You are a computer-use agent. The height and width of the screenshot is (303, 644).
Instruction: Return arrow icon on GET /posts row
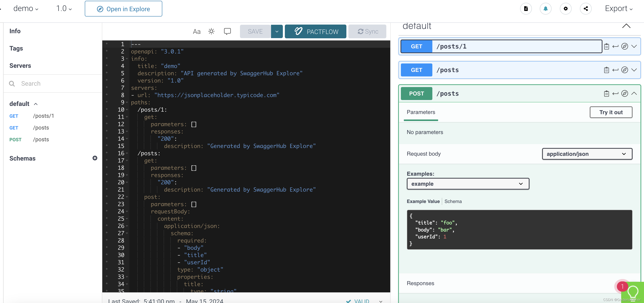point(615,70)
